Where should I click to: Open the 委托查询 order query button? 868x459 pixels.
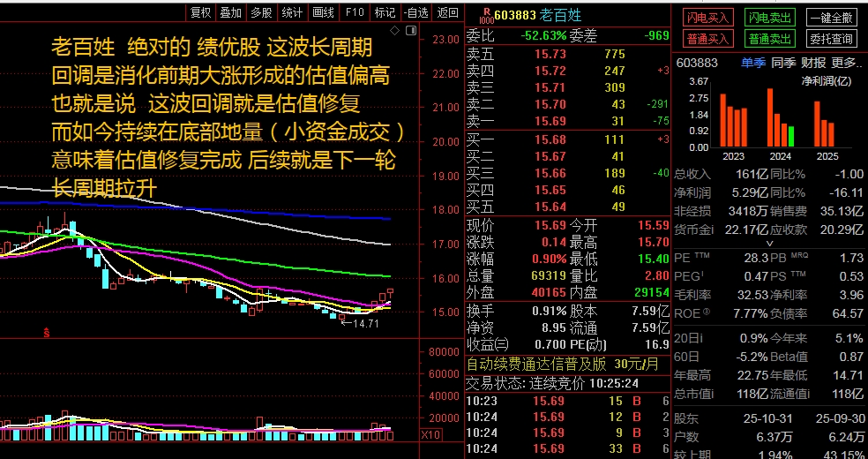tap(831, 39)
